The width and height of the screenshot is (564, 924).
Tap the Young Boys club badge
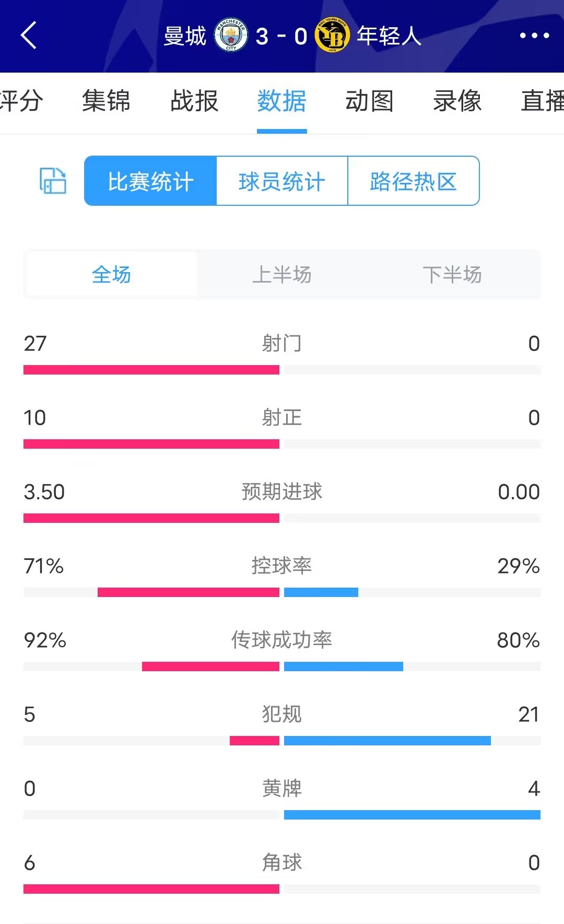coord(332,36)
